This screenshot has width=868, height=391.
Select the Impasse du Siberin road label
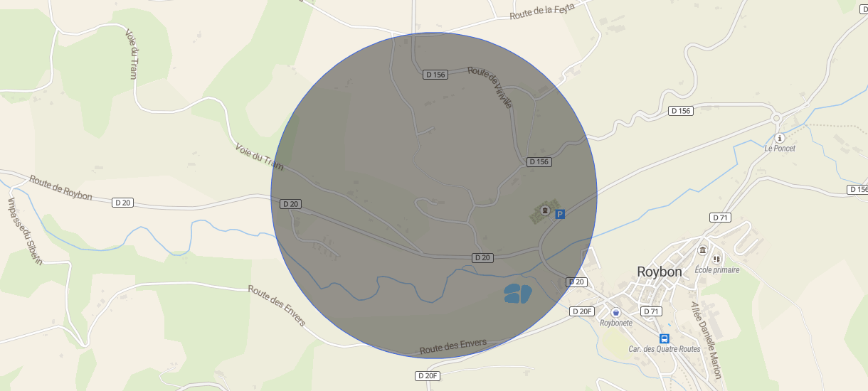(25, 231)
